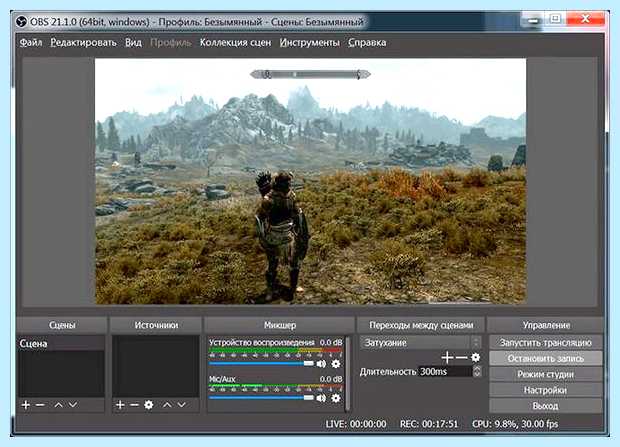
Task: Click the CPU: 9.8%, 30.00 fps status
Action: 515,424
